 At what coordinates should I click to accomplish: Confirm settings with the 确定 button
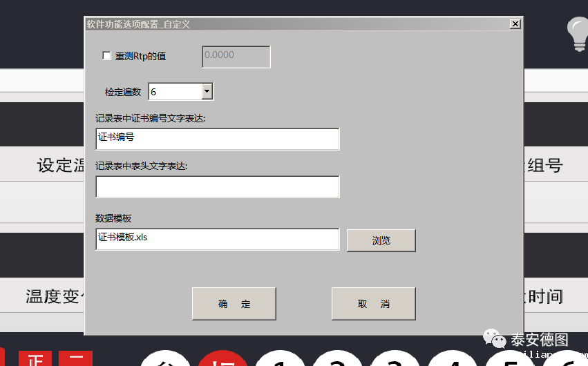[234, 304]
